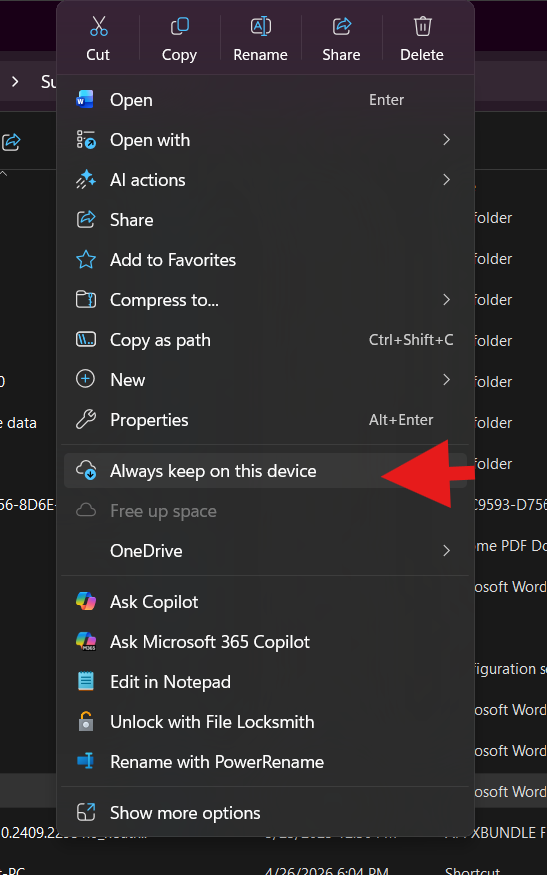Click the Ask Copilot colorful icon
The image size is (547, 875).
click(85, 602)
